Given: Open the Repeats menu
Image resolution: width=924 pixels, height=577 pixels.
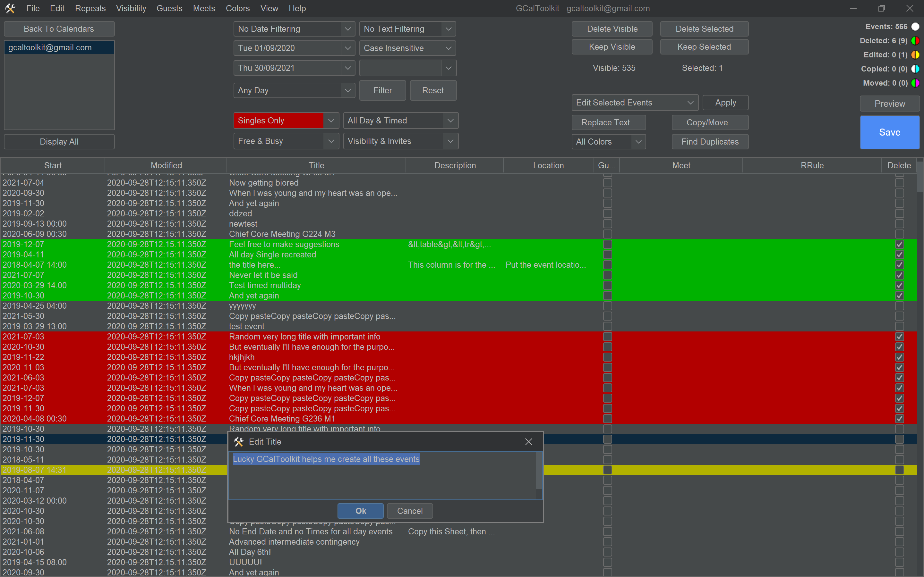Looking at the screenshot, I should click(x=90, y=8).
